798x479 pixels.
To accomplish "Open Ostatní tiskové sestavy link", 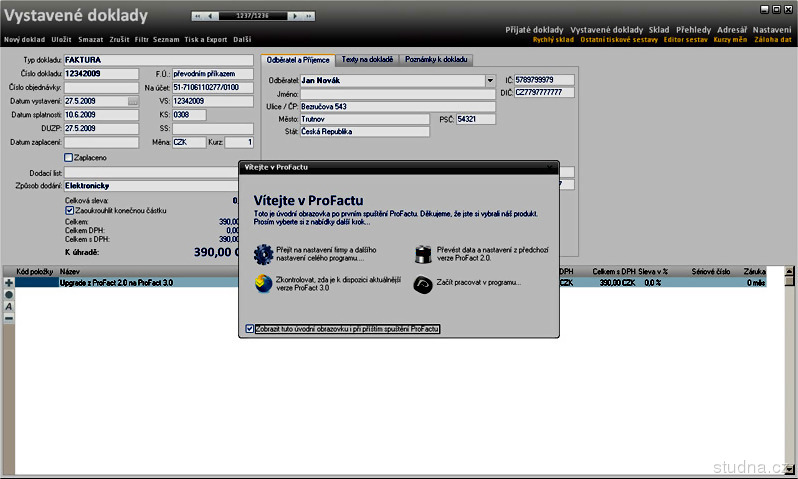I will (x=619, y=40).
